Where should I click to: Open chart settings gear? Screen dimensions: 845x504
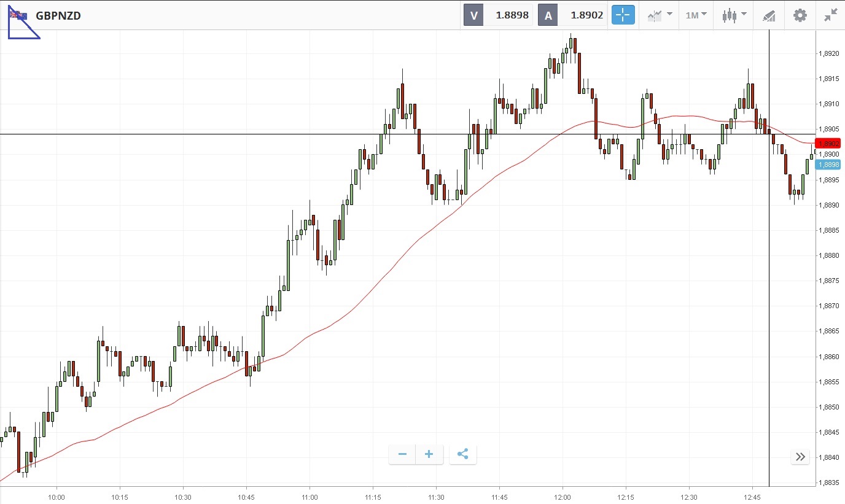pyautogui.click(x=800, y=15)
